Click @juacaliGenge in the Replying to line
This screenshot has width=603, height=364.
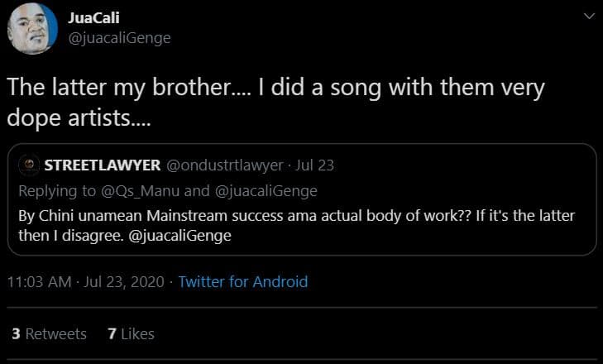pos(267,191)
